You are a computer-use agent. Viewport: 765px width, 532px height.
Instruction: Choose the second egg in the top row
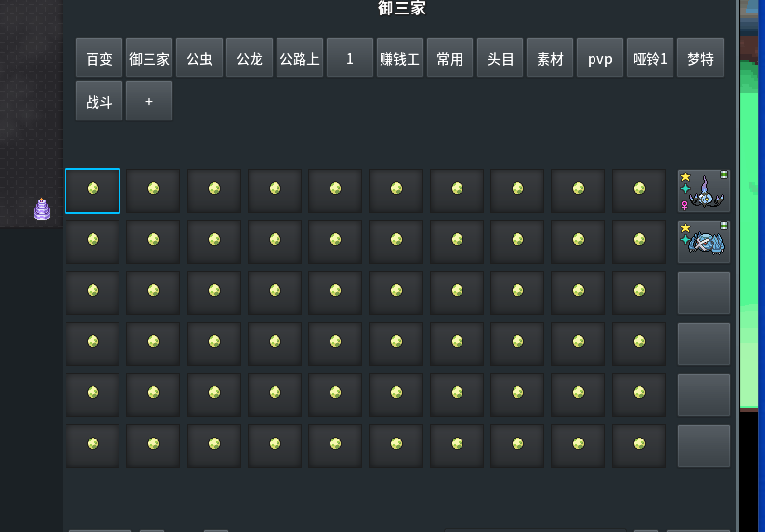[x=153, y=191]
